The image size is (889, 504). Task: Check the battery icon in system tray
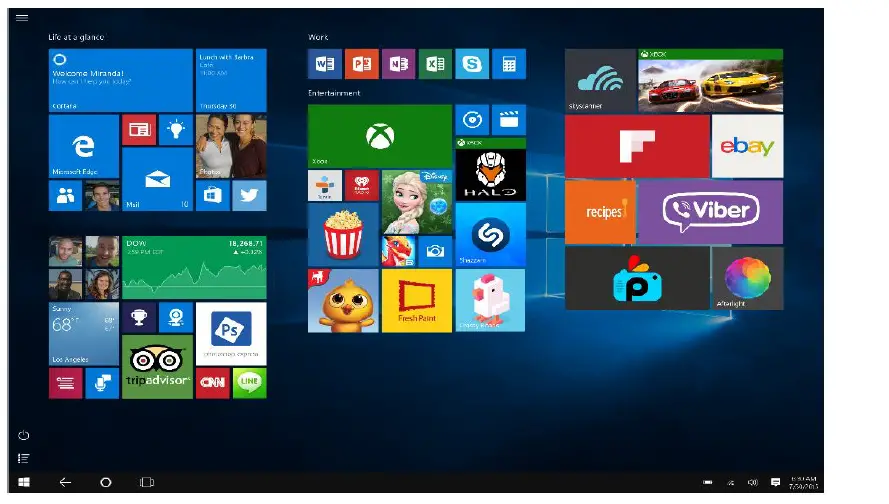(x=708, y=482)
